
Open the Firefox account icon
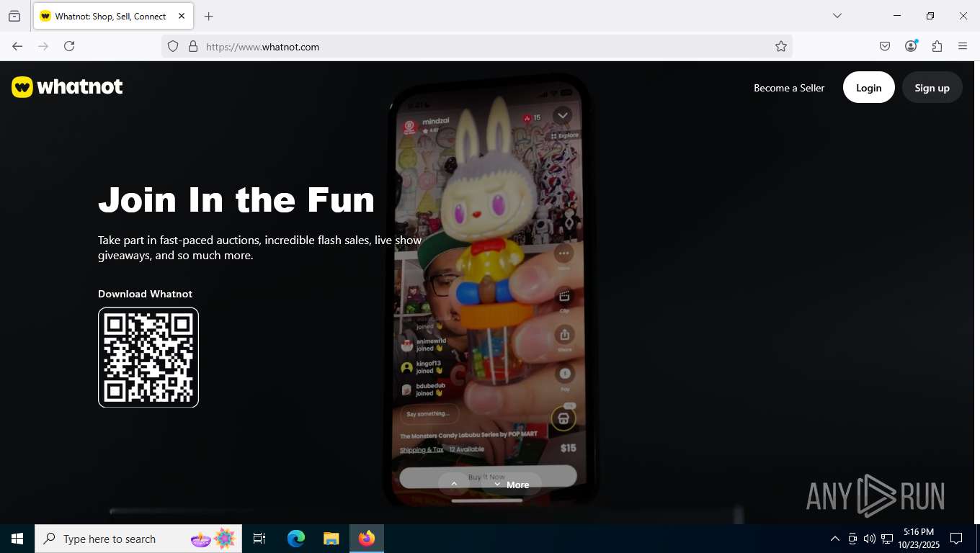pos(911,46)
